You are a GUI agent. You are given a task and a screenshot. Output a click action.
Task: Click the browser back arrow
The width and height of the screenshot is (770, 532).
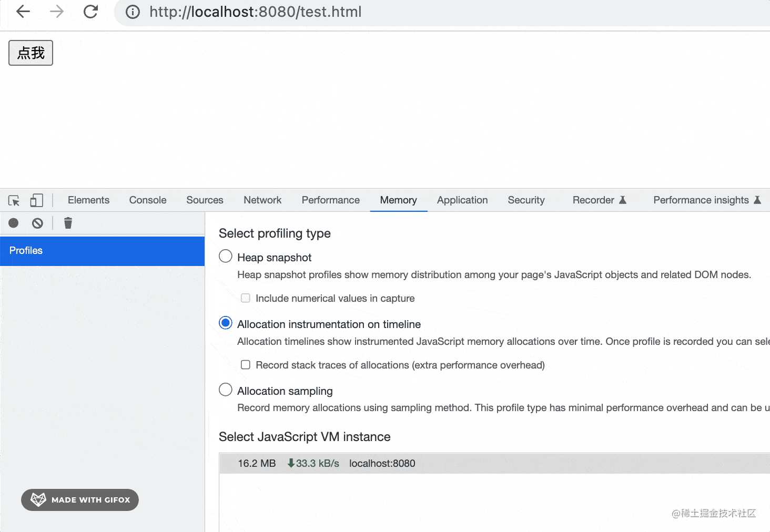pos(23,12)
